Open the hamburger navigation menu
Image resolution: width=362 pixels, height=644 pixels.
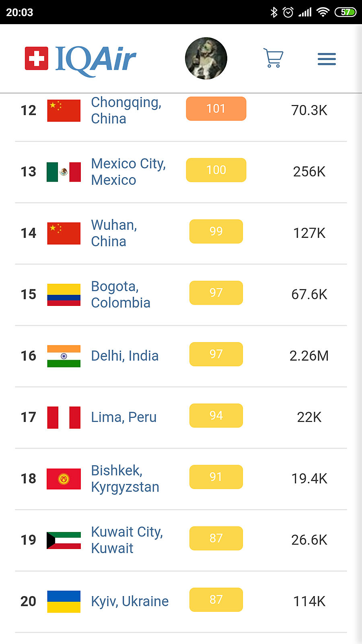click(x=327, y=59)
